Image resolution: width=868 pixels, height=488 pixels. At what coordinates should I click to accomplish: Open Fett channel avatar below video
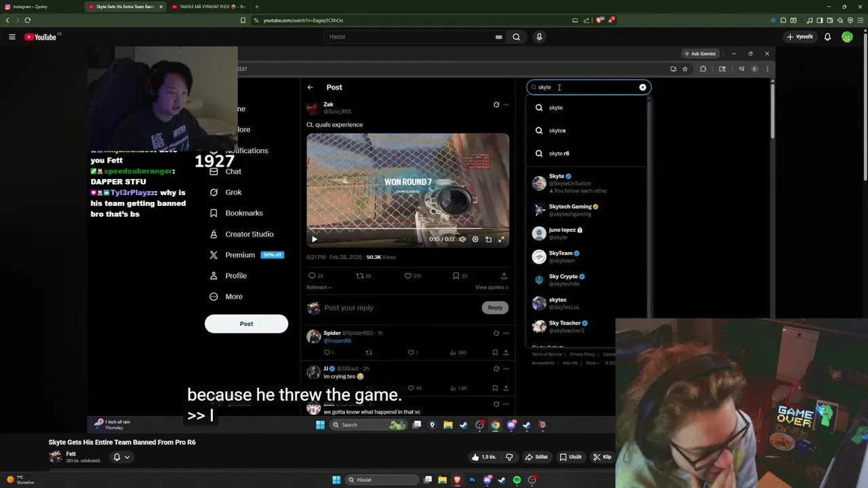point(55,457)
